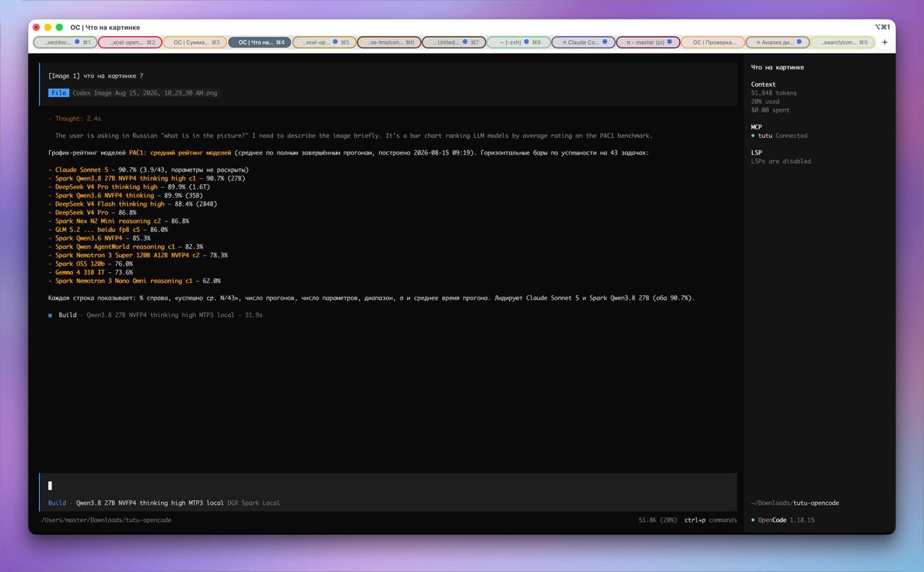Screen dimensions: 924x572
Task: Open the Анализ ди... tab
Action: coord(778,42)
